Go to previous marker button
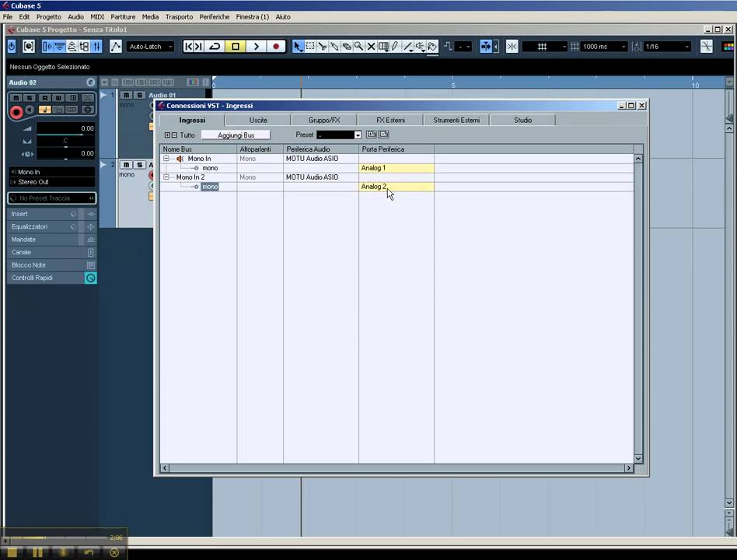737x560 pixels. coord(188,46)
